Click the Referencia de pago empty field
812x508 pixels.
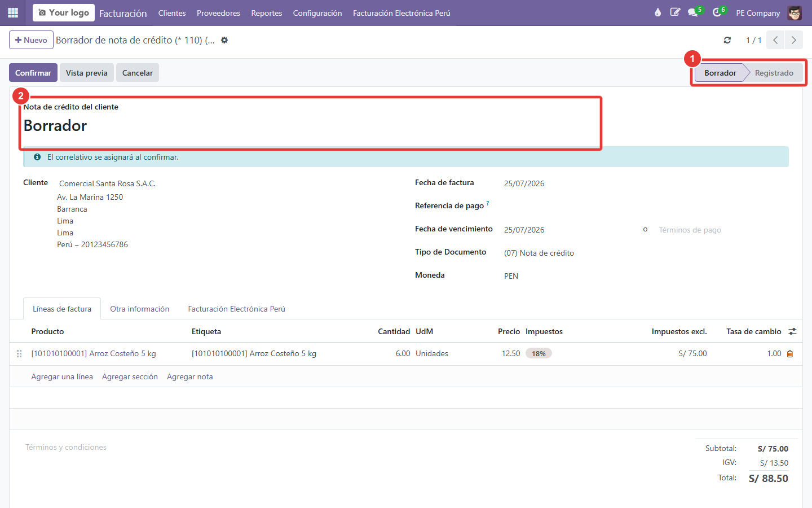pyautogui.click(x=646, y=207)
